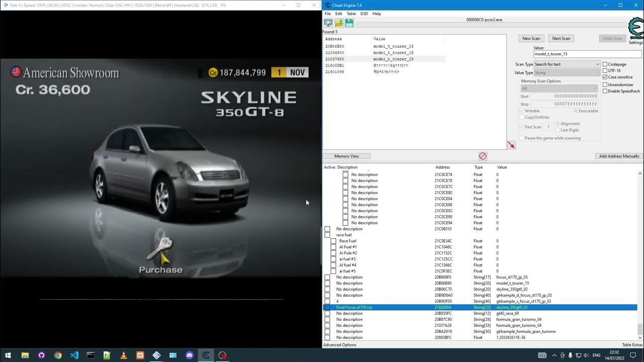The width and height of the screenshot is (644, 362).
Task: Open Discord from the taskbar
Action: (189, 355)
